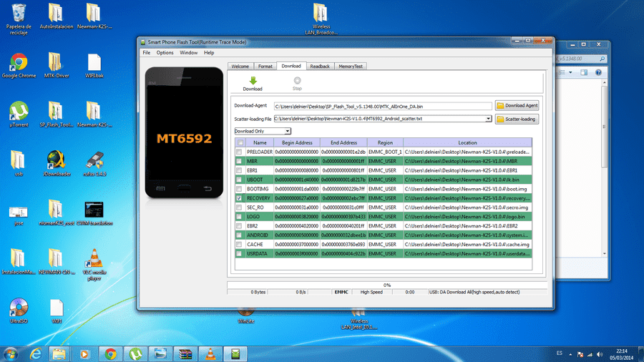The image size is (644, 362).
Task: Click the ES language indicator in taskbar
Action: [x=560, y=353]
